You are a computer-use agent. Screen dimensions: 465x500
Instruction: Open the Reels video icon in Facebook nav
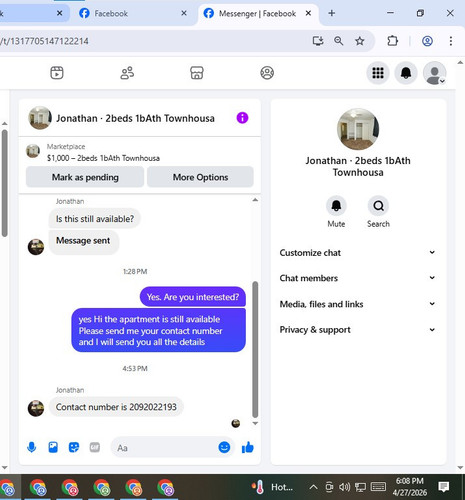tap(57, 73)
